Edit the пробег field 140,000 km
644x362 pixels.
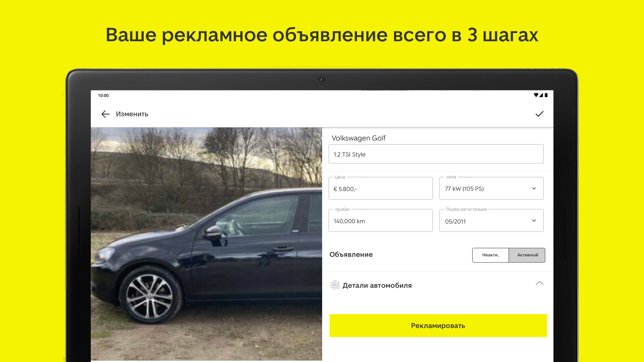click(x=381, y=221)
